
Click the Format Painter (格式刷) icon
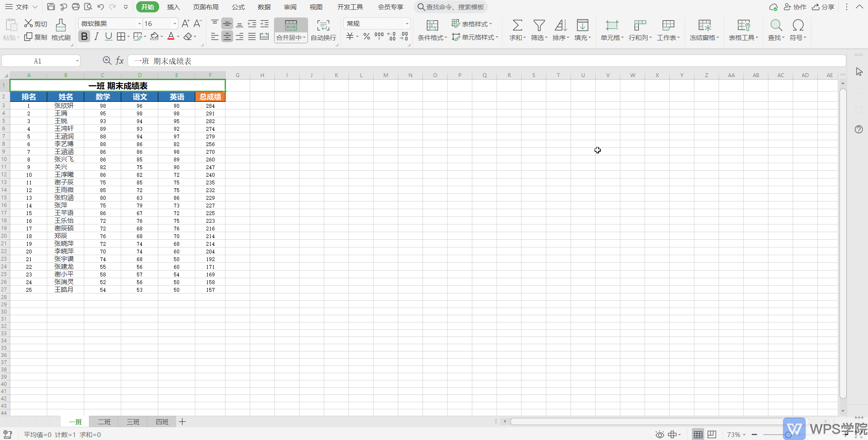coord(61,26)
